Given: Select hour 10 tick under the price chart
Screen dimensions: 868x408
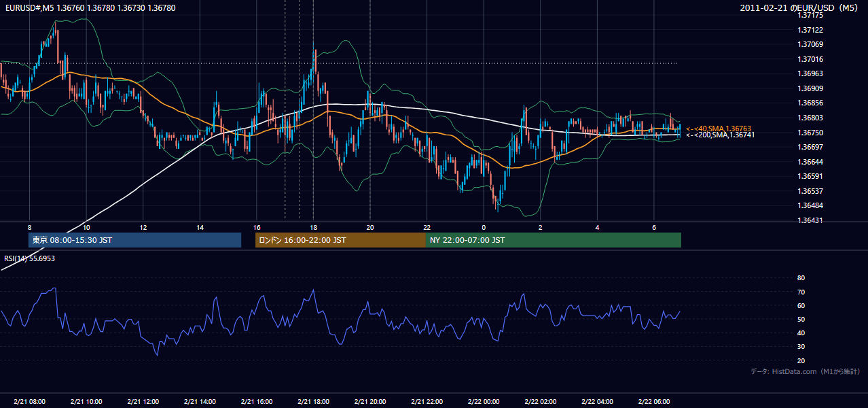Looking at the screenshot, I should (x=86, y=227).
